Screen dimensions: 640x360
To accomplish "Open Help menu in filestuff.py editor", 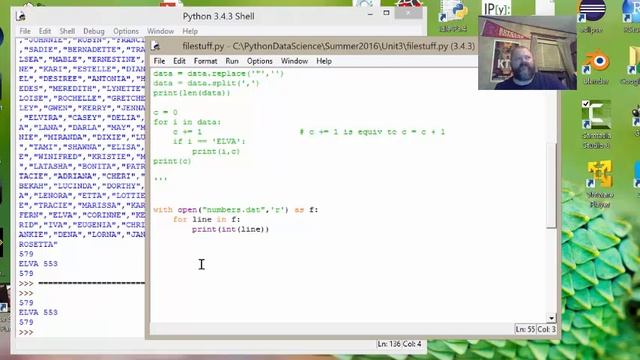I will [x=324, y=61].
